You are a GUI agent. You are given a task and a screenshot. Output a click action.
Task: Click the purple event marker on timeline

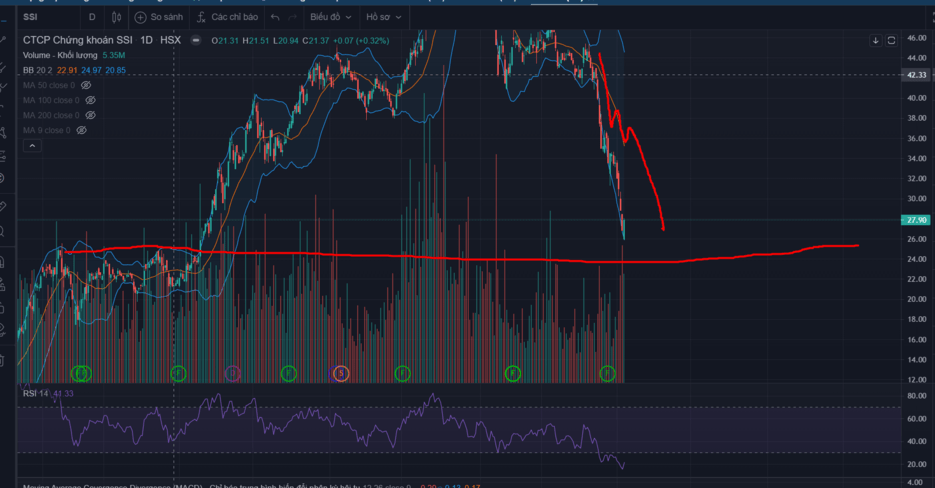pos(233,373)
